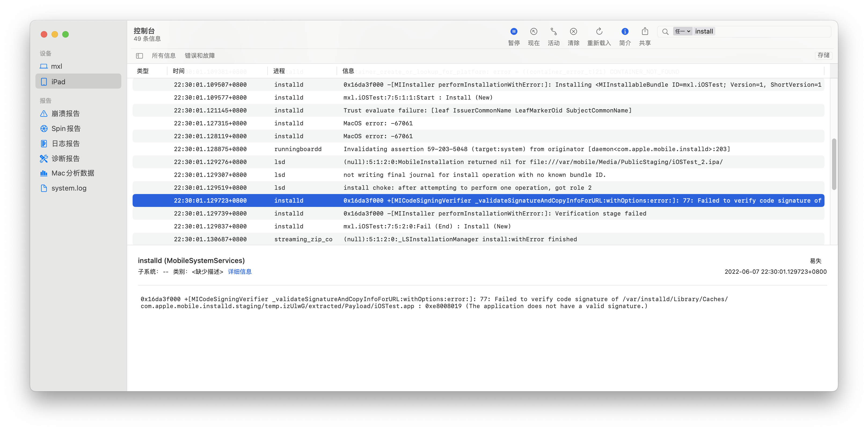Image resolution: width=868 pixels, height=431 pixels.
Task: Select the mxl.iOSTest Start Install row
Action: point(478,98)
